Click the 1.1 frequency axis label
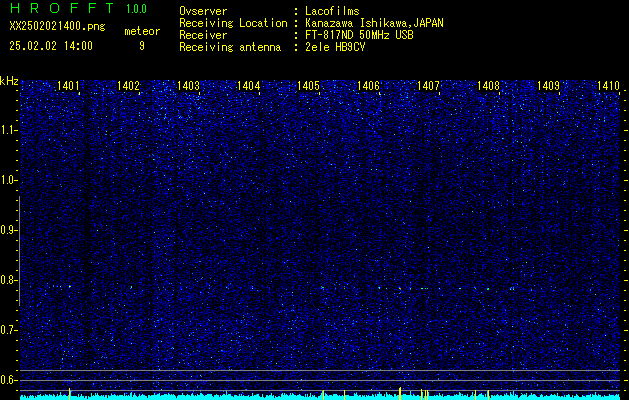This screenshot has width=629, height=400. point(8,130)
